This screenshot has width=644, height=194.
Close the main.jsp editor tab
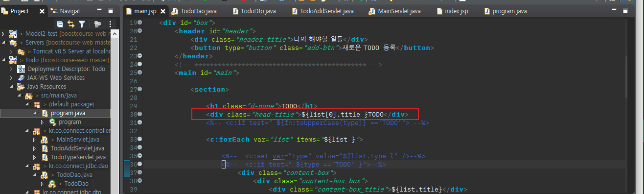pyautogui.click(x=162, y=11)
